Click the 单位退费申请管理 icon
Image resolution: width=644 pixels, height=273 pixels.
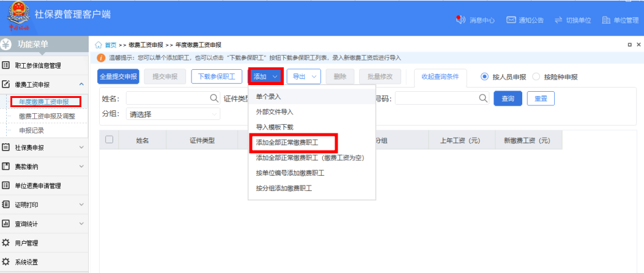coord(6,185)
